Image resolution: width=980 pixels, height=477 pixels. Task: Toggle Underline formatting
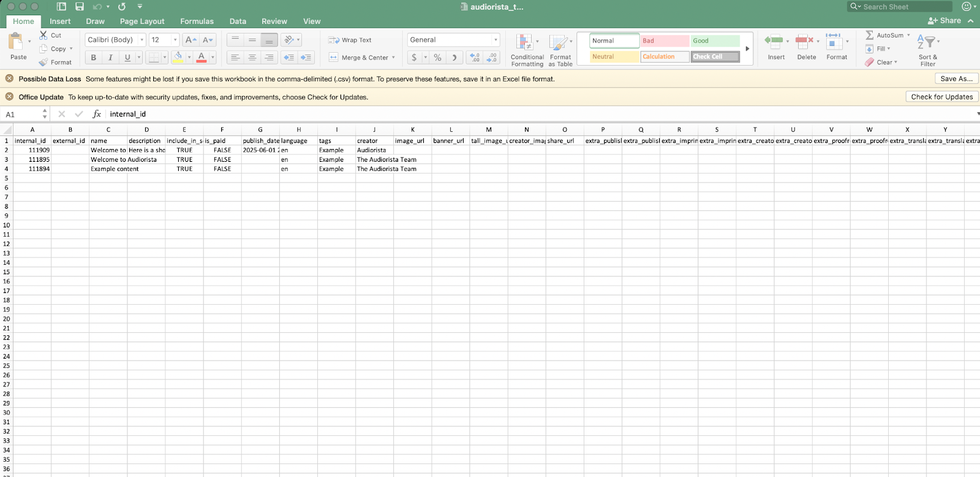coord(127,58)
